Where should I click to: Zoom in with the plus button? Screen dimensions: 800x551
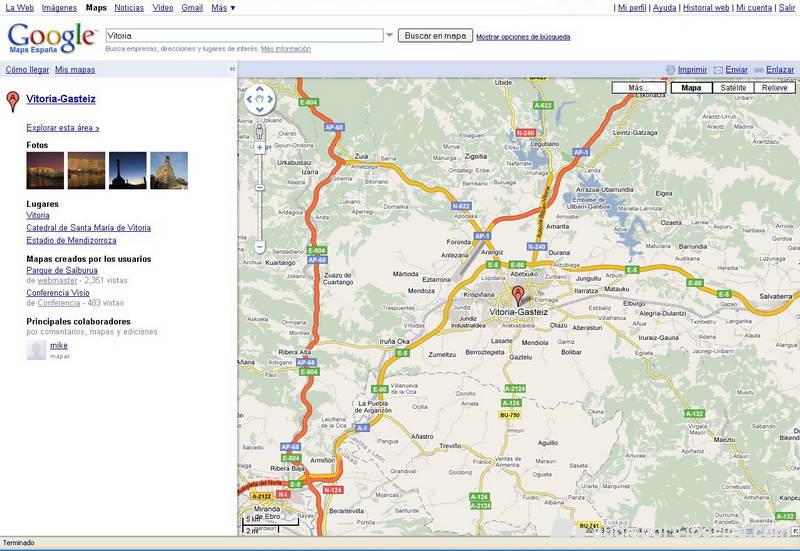coord(260,148)
